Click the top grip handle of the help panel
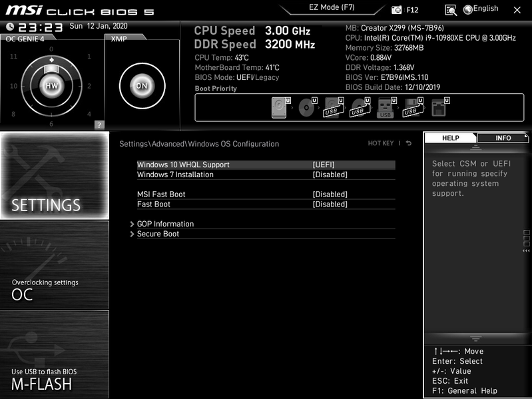The width and height of the screenshot is (532, 399). [x=475, y=148]
